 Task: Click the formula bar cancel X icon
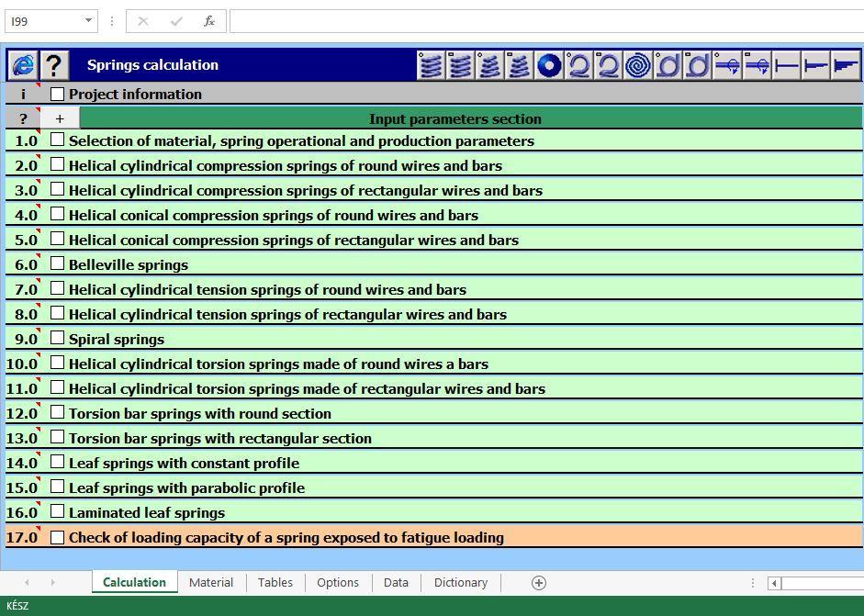pyautogui.click(x=142, y=21)
